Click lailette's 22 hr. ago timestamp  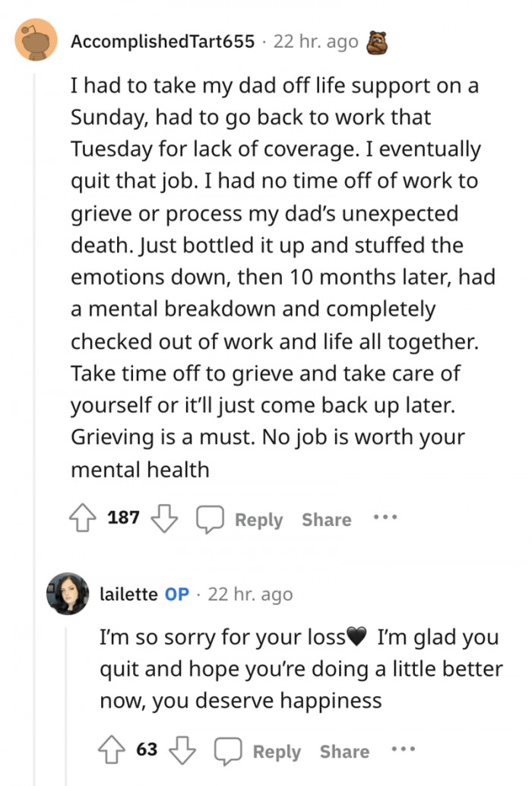[x=250, y=594]
